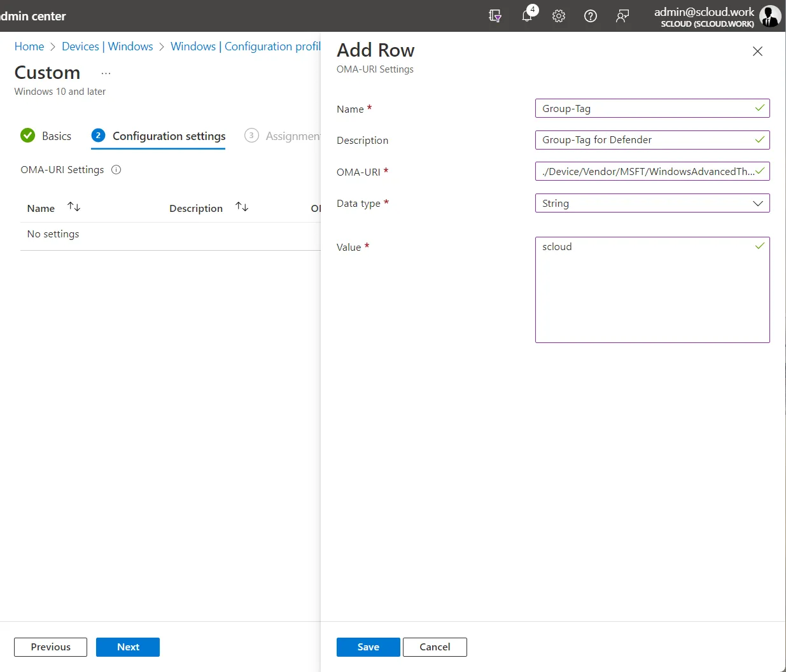Open the settings gear in header
Screen dimensions: 786x672
[559, 16]
